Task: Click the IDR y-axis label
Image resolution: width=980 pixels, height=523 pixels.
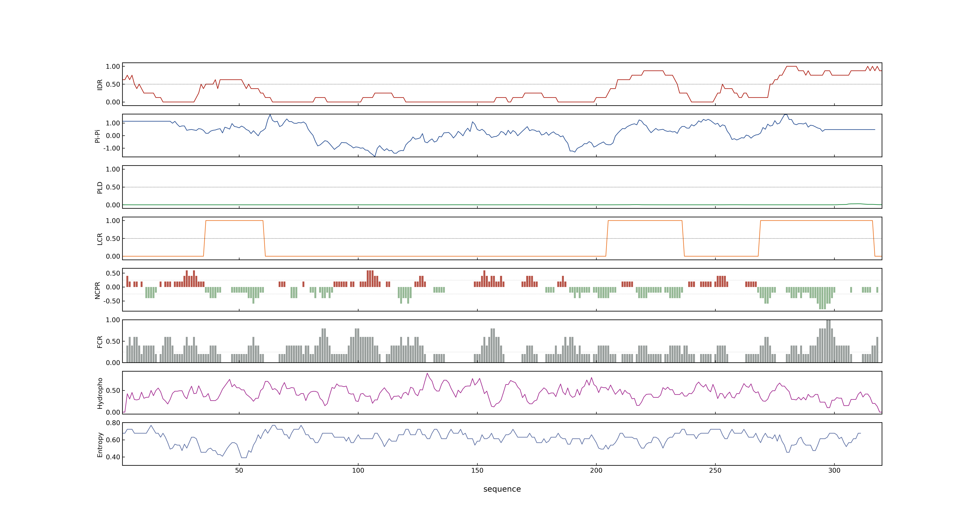Action: pyautogui.click(x=100, y=85)
